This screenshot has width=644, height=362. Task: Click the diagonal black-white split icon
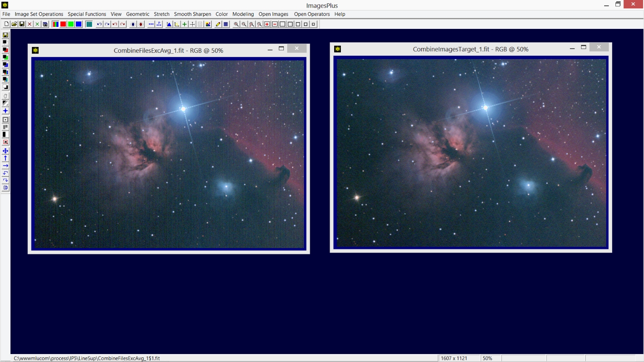[5, 103]
